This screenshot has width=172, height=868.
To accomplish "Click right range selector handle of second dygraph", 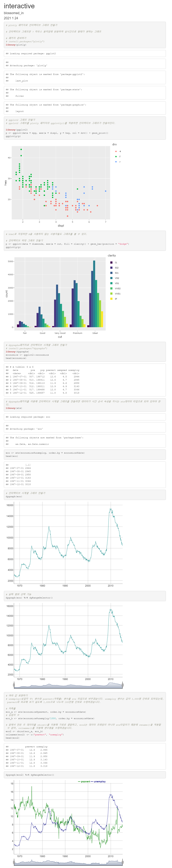I will coord(123,685).
